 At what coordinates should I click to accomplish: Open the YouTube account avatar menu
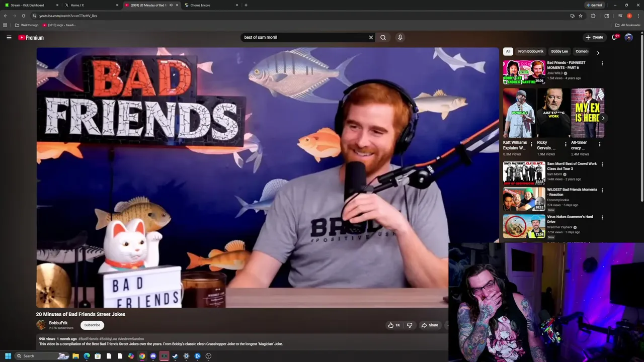pos(628,37)
